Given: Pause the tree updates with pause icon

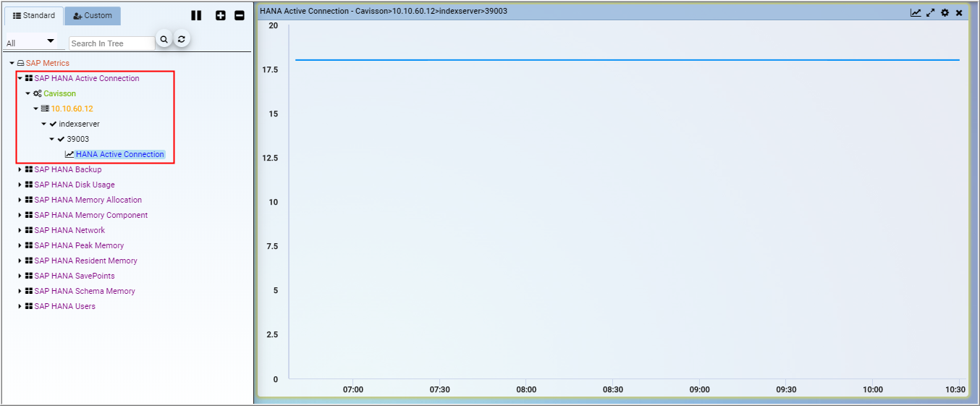Looking at the screenshot, I should click(x=196, y=15).
